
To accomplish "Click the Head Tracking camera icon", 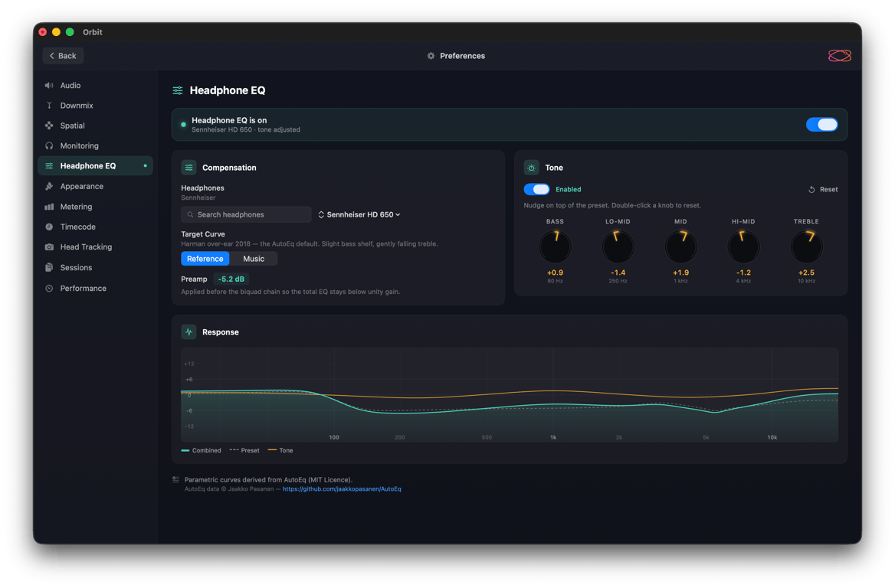I will point(49,247).
